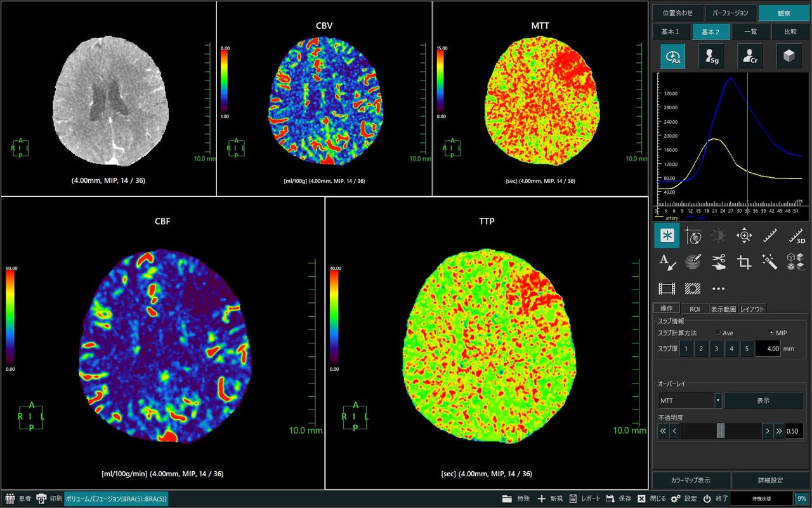Select the crop tool icon
Image resolution: width=812 pixels, height=508 pixels.
pyautogui.click(x=744, y=262)
